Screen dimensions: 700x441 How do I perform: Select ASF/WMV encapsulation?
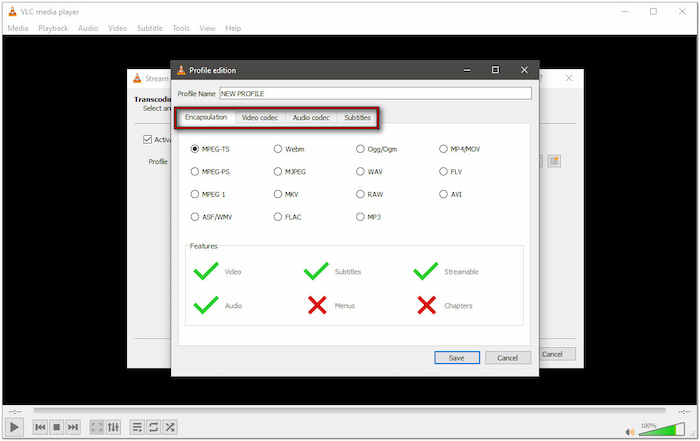point(211,217)
